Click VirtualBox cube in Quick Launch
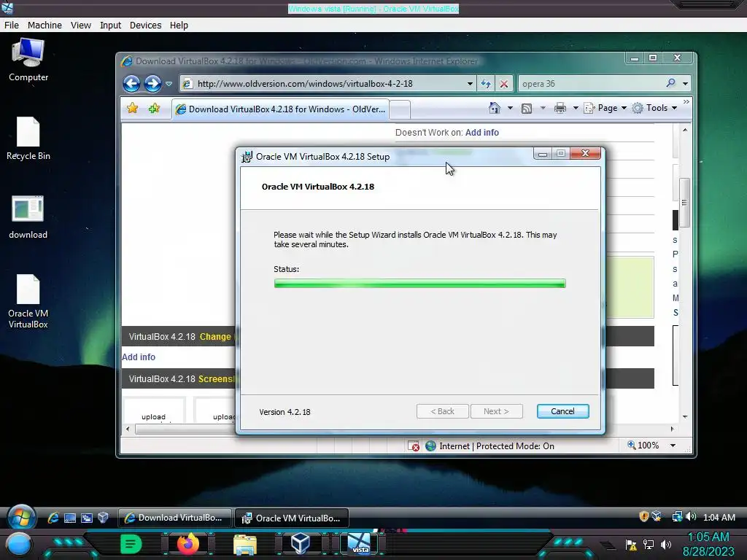 point(103,517)
